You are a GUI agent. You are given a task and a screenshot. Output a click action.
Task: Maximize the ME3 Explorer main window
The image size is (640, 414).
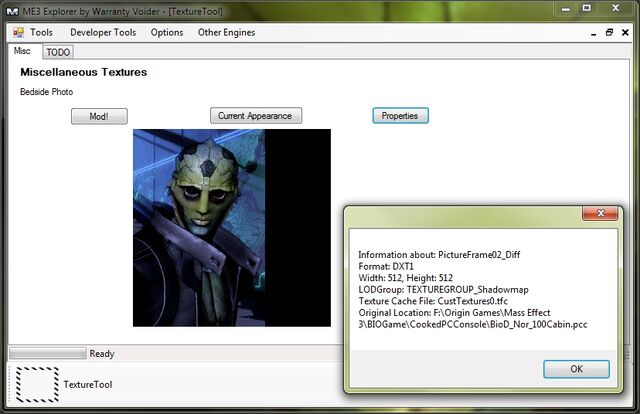pos(587,8)
